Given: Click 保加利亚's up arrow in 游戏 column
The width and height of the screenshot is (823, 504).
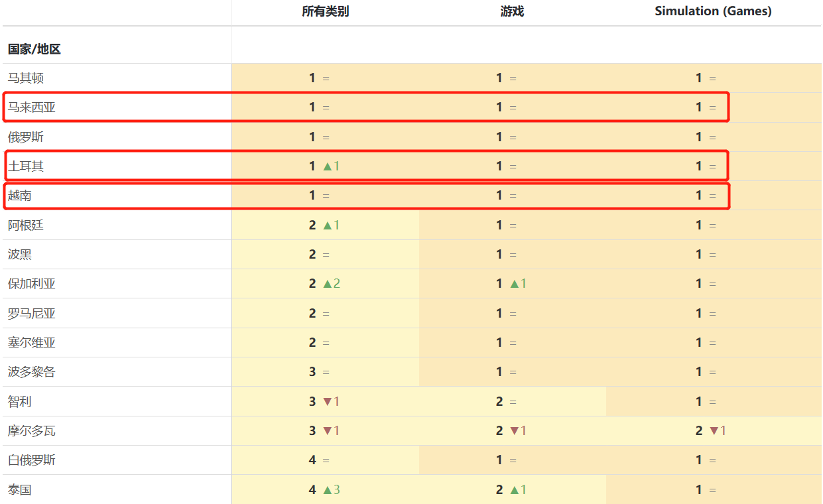Looking at the screenshot, I should [x=514, y=284].
